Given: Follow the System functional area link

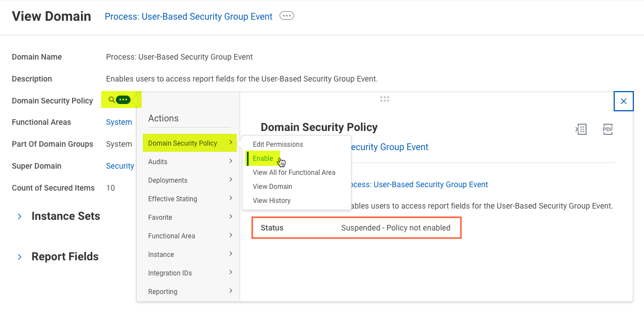Looking at the screenshot, I should coord(119,122).
